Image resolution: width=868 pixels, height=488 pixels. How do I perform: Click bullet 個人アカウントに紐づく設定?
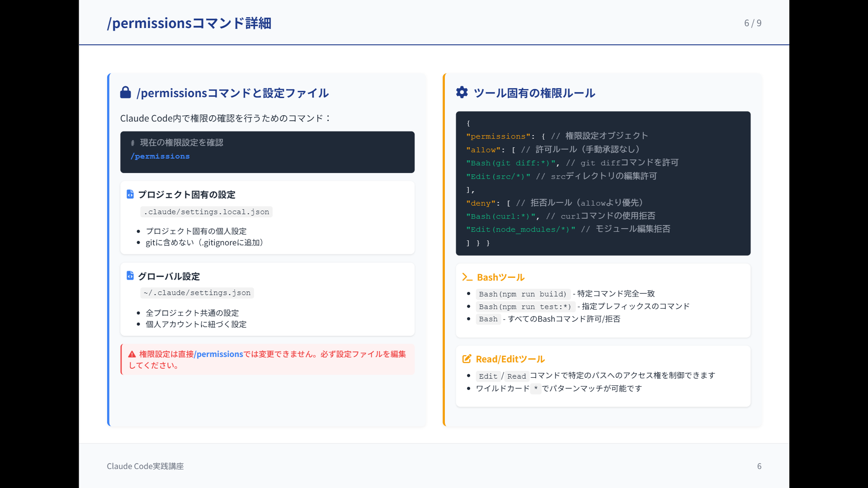196,324
